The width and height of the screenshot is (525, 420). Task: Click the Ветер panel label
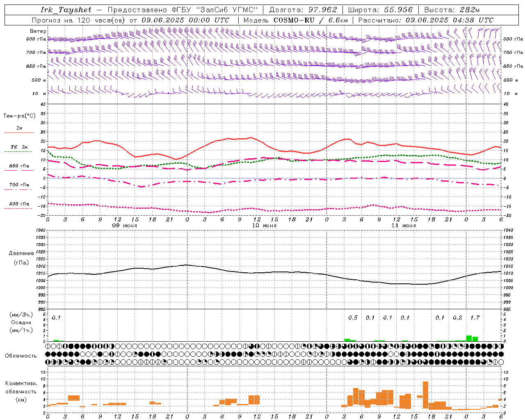[38, 31]
